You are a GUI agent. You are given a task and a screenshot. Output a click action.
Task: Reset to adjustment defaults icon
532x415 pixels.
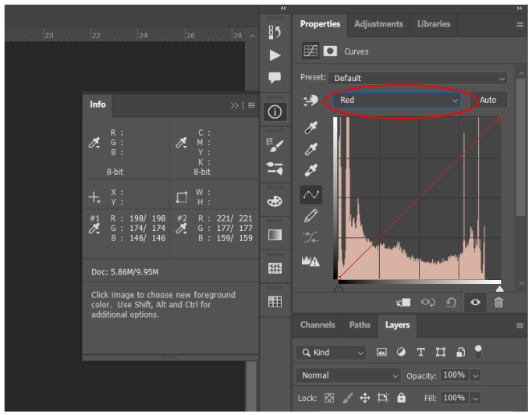coord(451,303)
